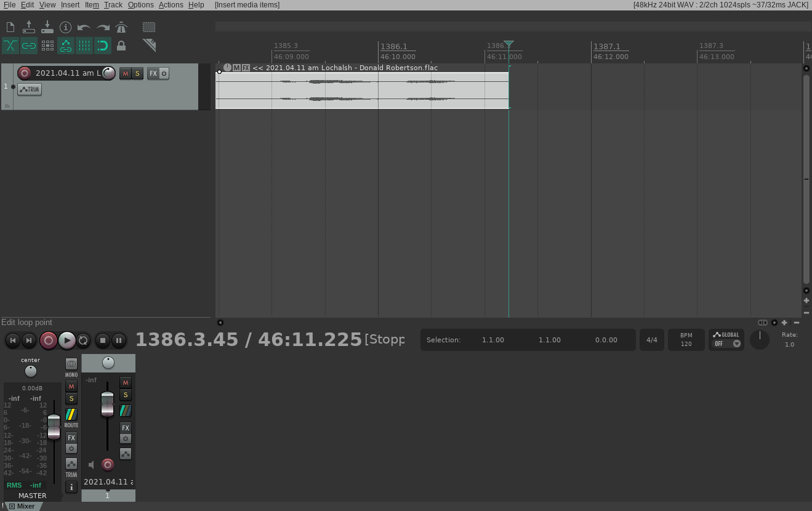
Task: Click the dashed rectangle toolbar icon
Action: [149, 27]
